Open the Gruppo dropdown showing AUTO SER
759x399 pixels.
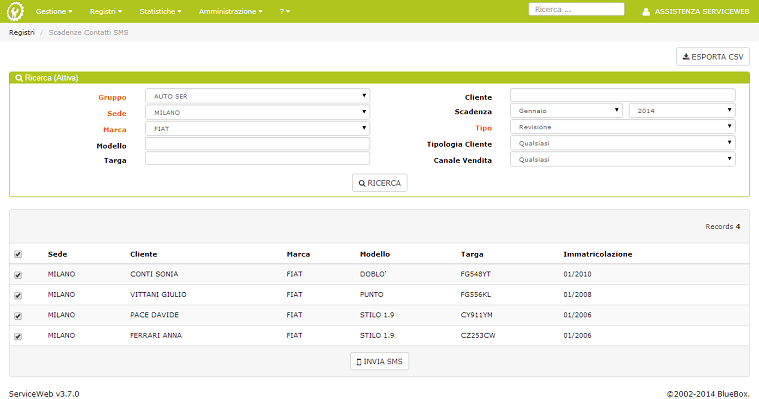257,96
